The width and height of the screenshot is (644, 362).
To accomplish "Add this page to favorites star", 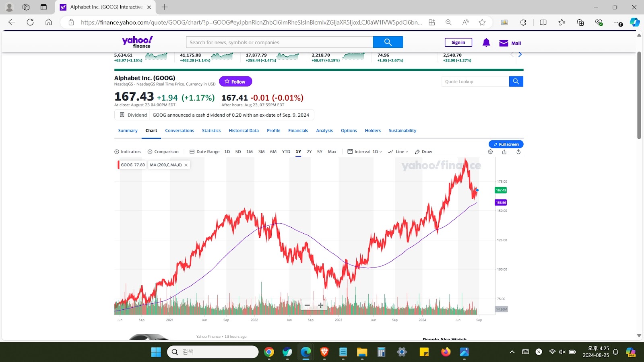I will point(482,23).
